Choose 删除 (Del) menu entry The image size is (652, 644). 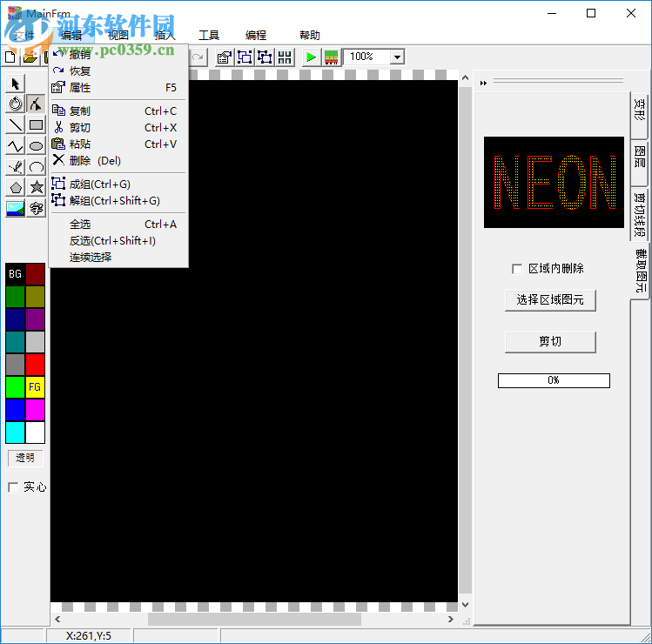click(118, 161)
